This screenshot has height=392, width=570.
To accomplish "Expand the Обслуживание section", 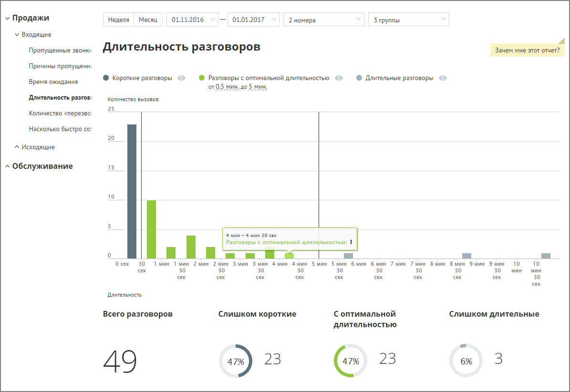I will [x=7, y=166].
